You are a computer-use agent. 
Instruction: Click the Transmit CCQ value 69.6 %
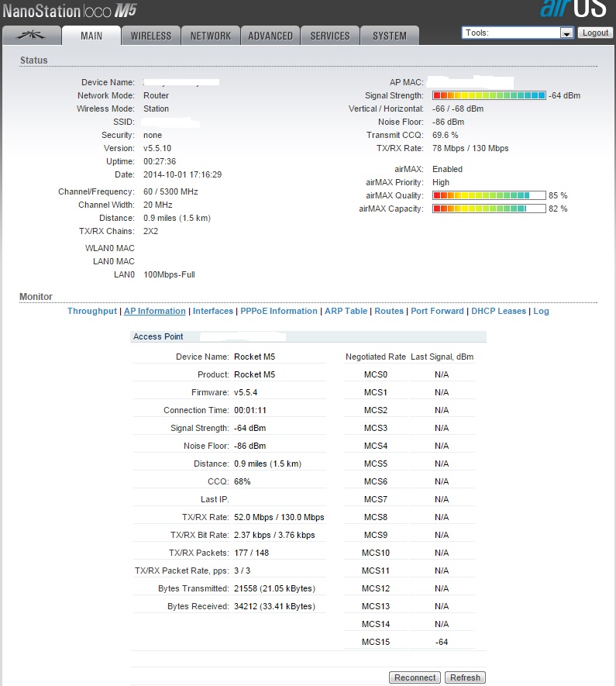[x=445, y=135]
